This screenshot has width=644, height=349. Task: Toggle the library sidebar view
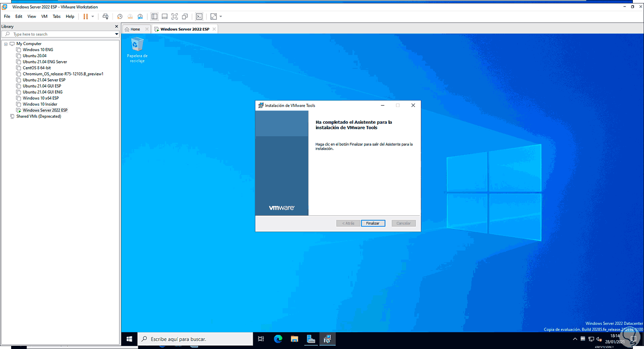(x=155, y=16)
